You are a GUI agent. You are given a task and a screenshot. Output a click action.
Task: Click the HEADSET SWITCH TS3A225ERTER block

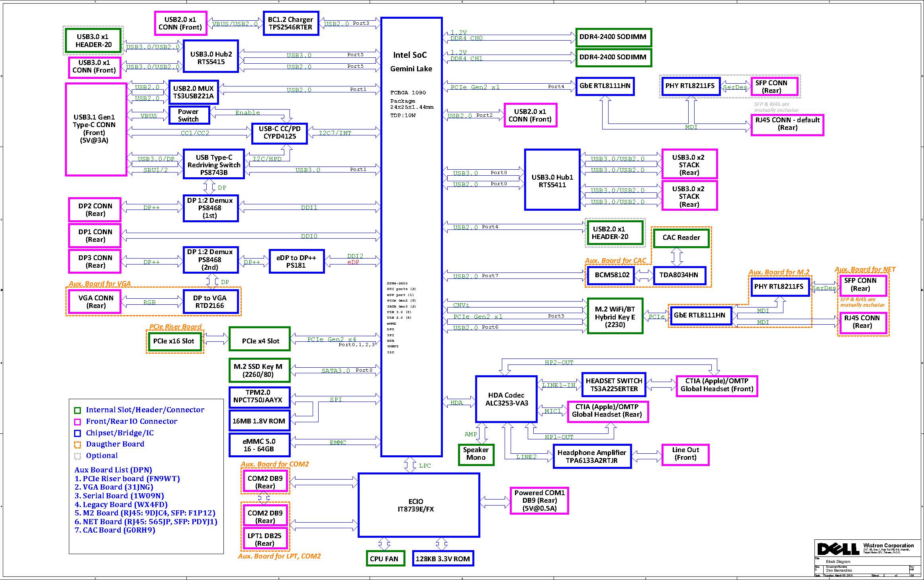click(x=614, y=384)
